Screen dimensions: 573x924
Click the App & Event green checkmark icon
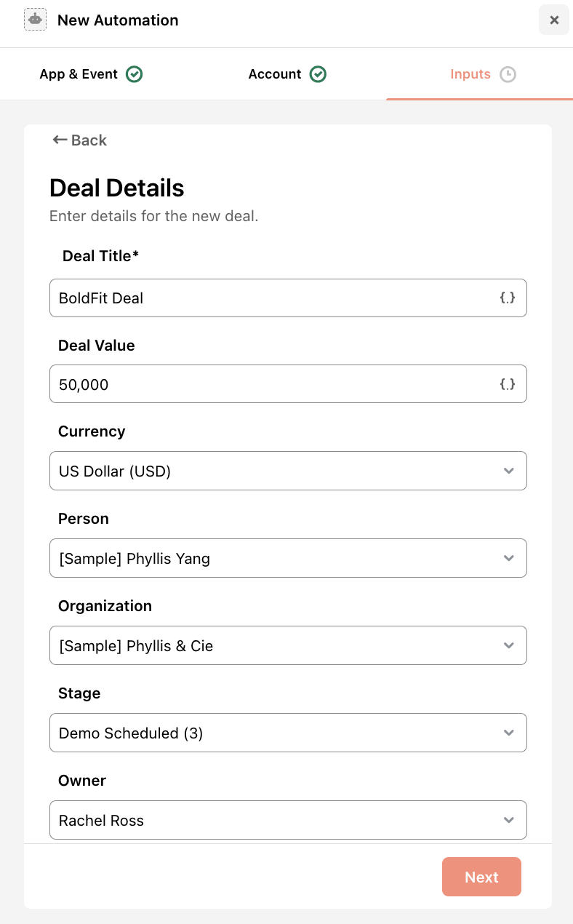134,74
